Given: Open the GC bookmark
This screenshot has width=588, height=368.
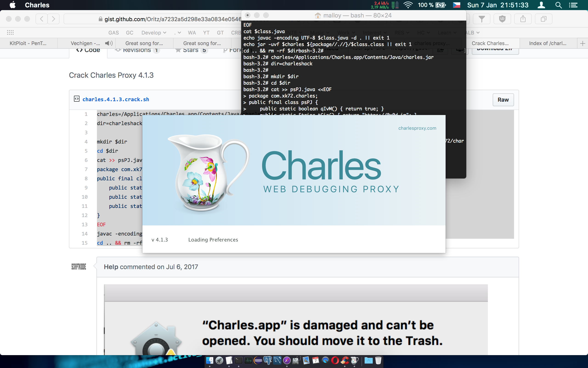Looking at the screenshot, I should pyautogui.click(x=130, y=33).
